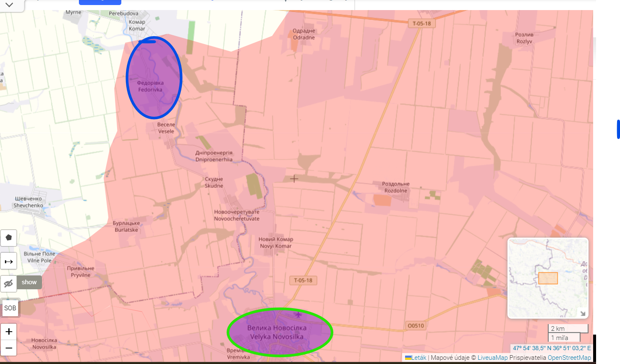
Task: Click the Velyka Novosilka label in green ellipse
Action: [277, 332]
